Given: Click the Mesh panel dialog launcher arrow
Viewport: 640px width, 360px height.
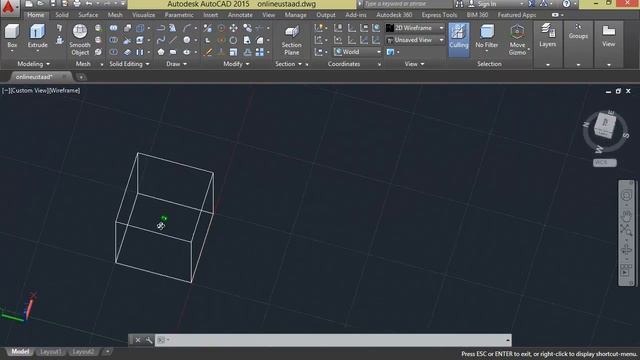Looking at the screenshot, I should coord(102,64).
